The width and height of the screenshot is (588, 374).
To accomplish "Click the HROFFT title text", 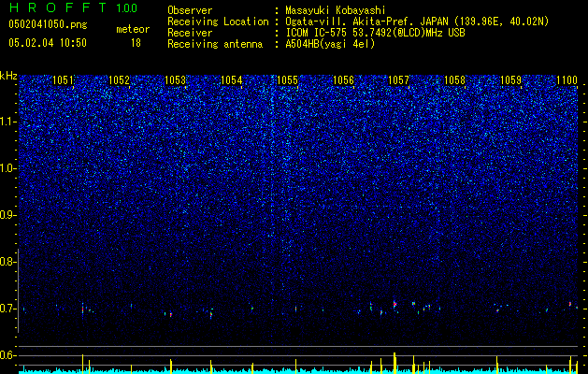I will (57, 7).
